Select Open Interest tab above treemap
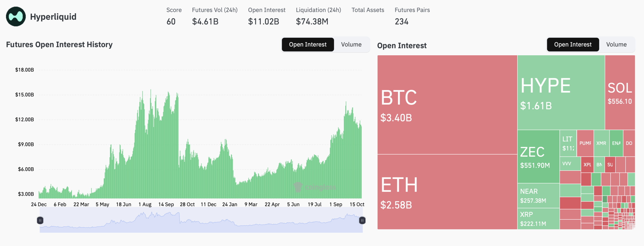The height and width of the screenshot is (246, 644). [573, 45]
